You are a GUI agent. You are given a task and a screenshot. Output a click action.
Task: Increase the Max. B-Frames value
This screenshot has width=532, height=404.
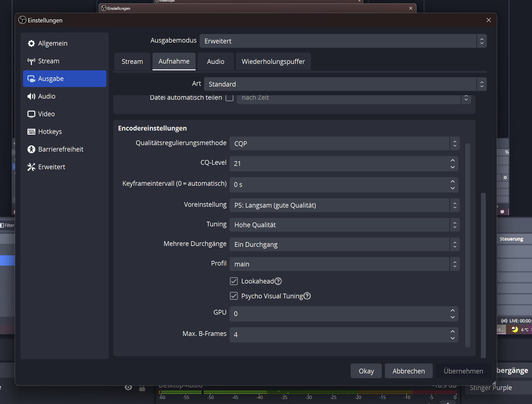(x=452, y=331)
